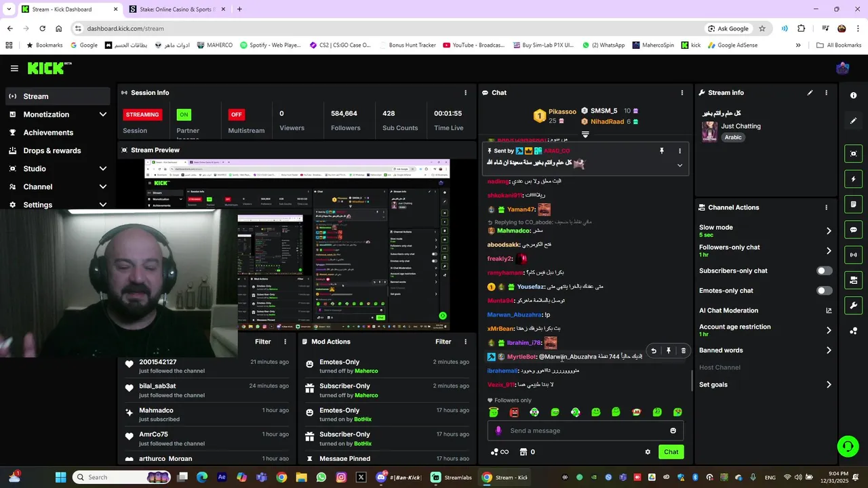Click the lightning bolt icon in right sidebar

click(854, 179)
